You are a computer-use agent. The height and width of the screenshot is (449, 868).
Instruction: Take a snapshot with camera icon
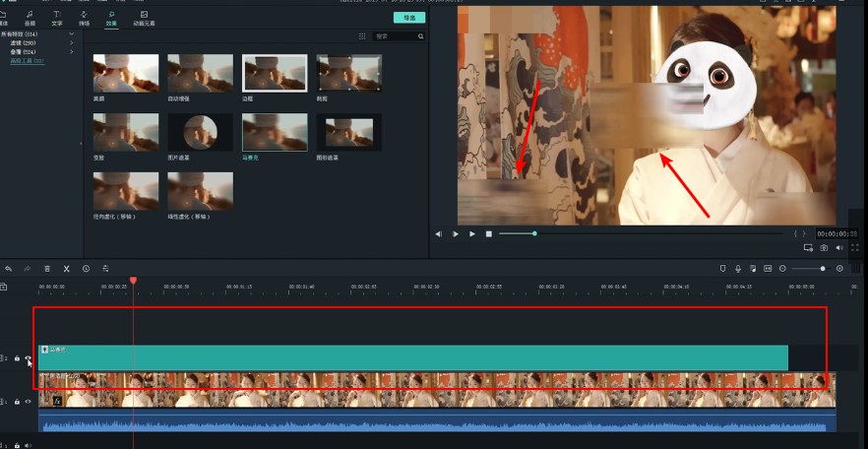point(824,248)
